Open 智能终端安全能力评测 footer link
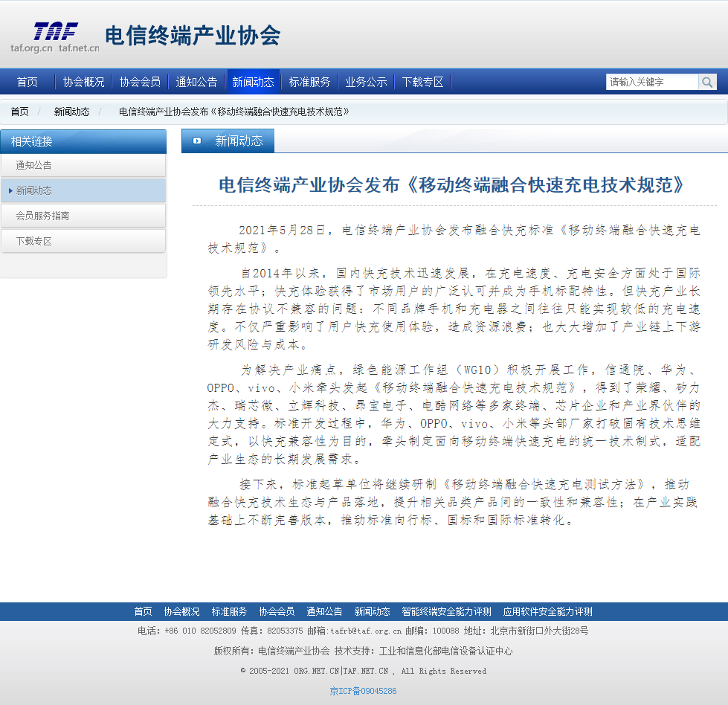728x705 pixels. pos(446,611)
